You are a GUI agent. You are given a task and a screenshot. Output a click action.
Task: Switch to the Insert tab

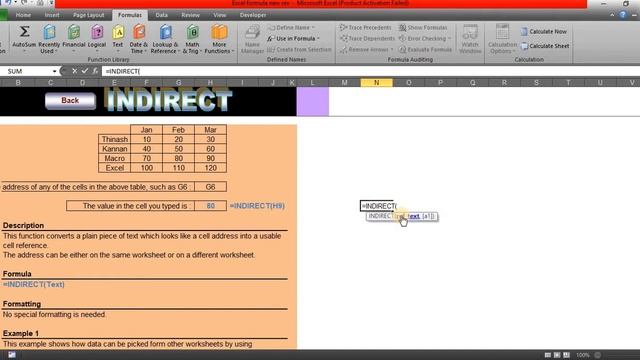pyautogui.click(x=52, y=15)
